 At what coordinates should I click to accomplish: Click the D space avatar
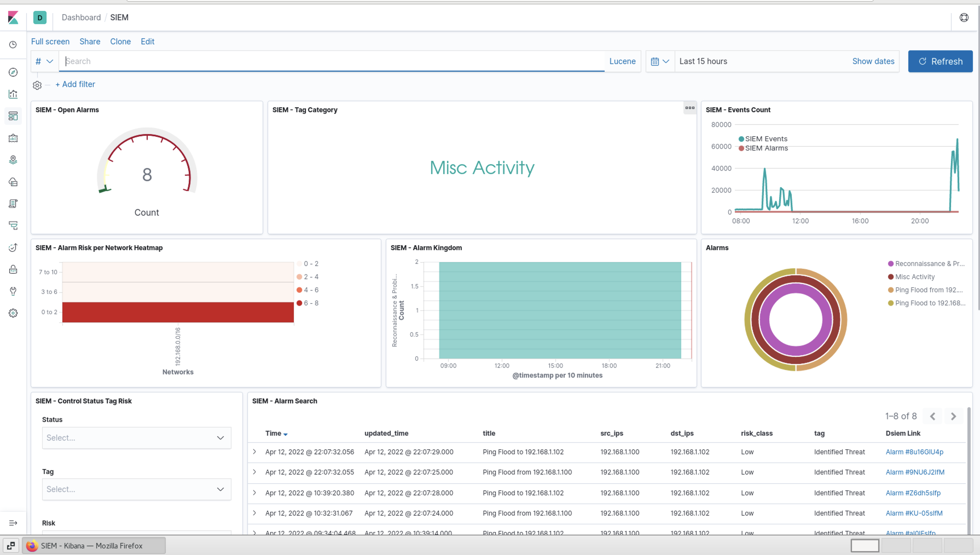tap(40, 18)
